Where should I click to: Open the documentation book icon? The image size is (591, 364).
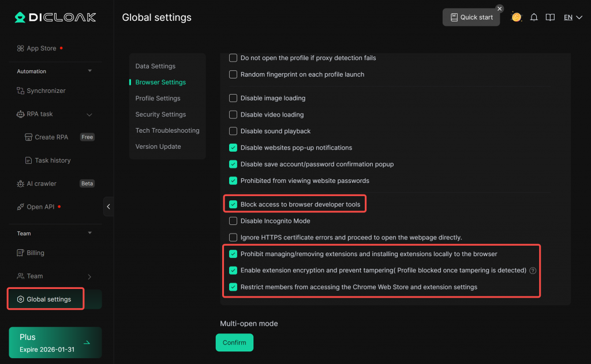[x=550, y=17]
